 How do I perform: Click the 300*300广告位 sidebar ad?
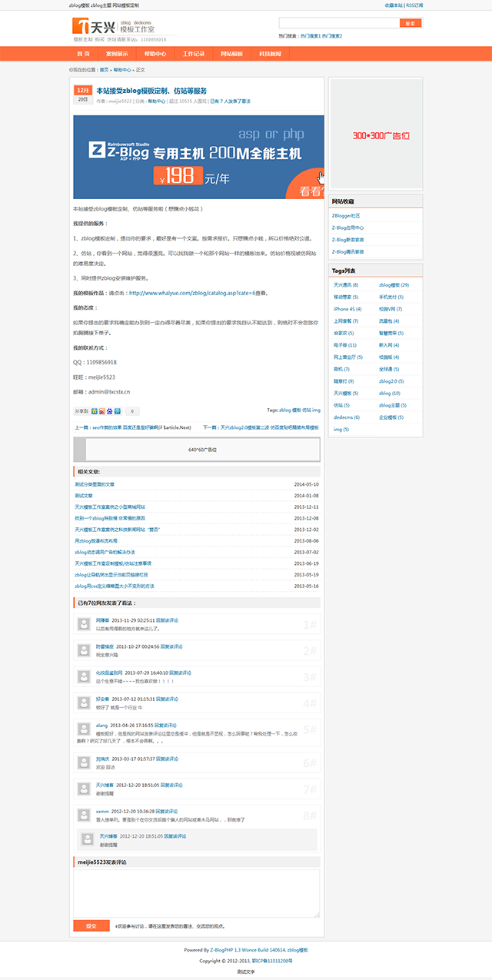point(376,135)
